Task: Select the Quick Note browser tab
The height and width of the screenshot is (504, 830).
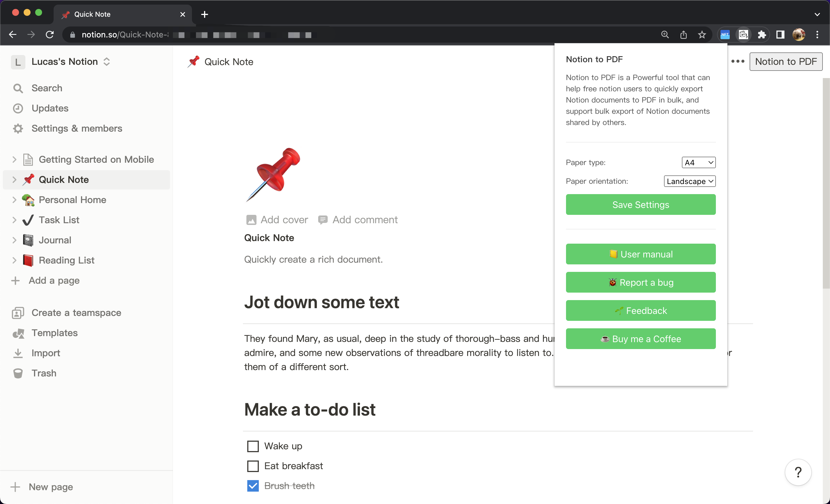Action: click(x=122, y=14)
